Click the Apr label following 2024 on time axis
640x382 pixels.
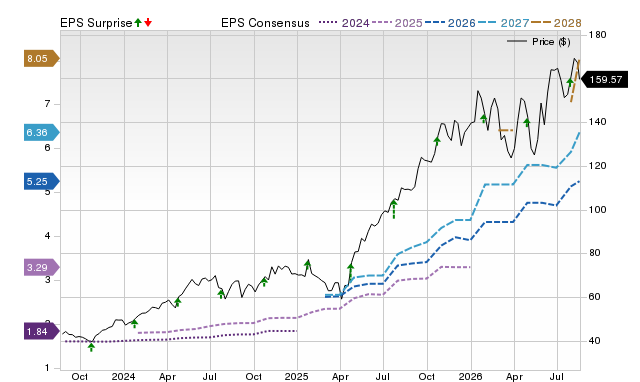click(167, 376)
